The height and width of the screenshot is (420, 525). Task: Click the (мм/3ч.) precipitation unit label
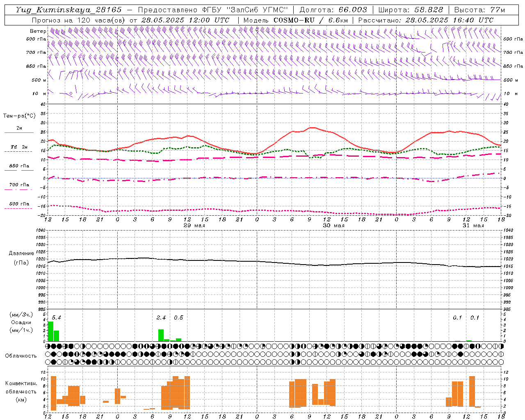[21, 315]
